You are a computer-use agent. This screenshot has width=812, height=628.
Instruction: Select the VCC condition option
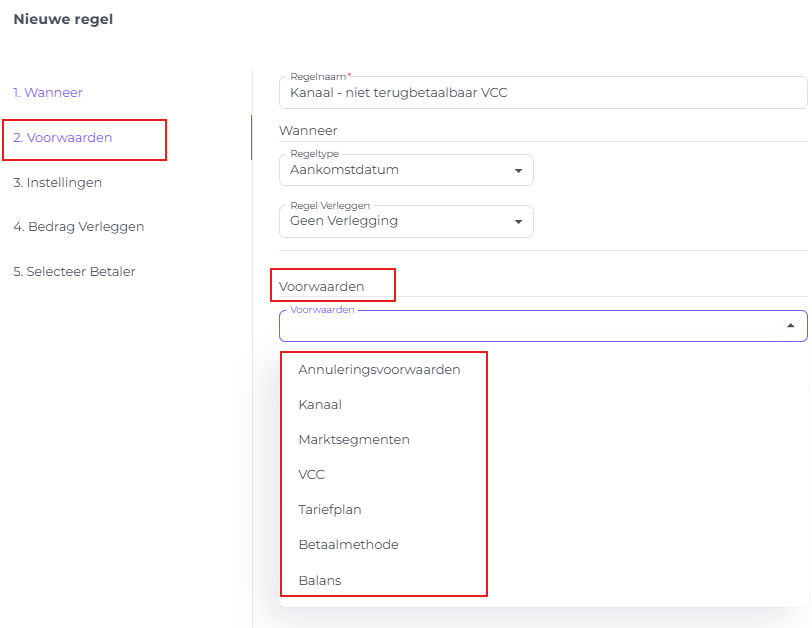(x=311, y=475)
